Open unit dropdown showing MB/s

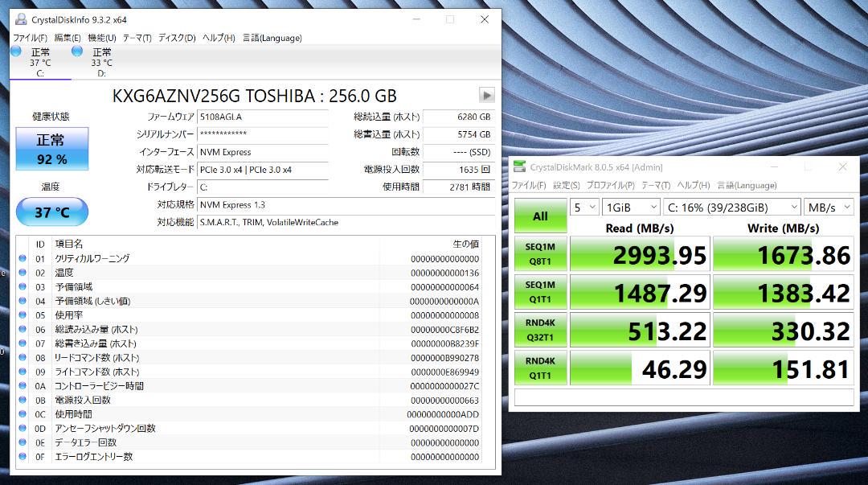pyautogui.click(x=829, y=208)
